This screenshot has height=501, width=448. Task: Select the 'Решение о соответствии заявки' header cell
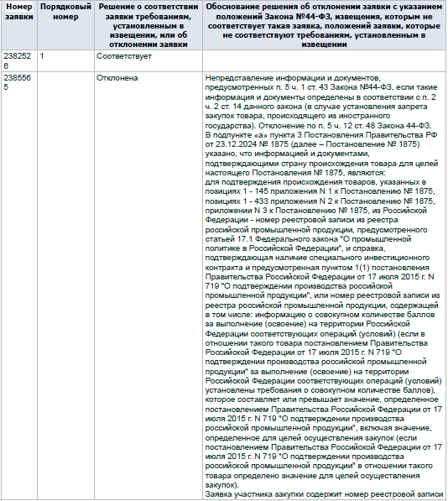coord(148,25)
